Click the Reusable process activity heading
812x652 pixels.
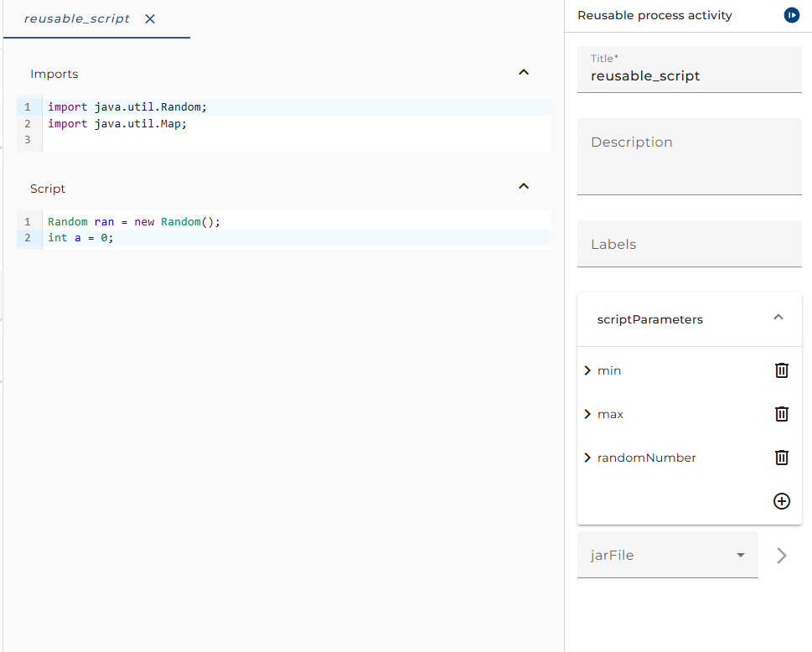[x=654, y=16]
